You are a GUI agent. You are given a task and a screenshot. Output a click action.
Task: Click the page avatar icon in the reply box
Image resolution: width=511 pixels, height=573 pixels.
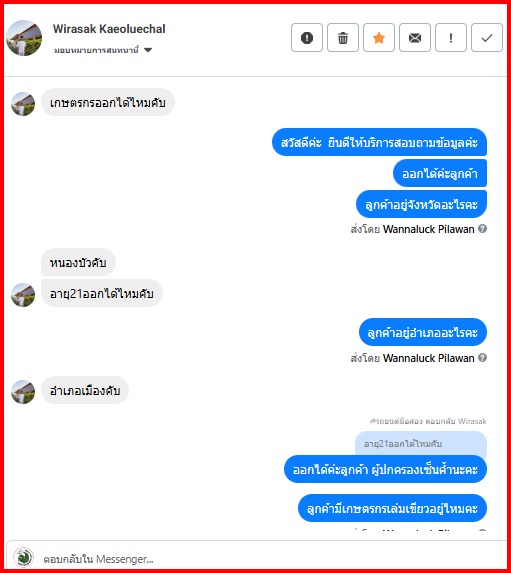click(x=23, y=557)
